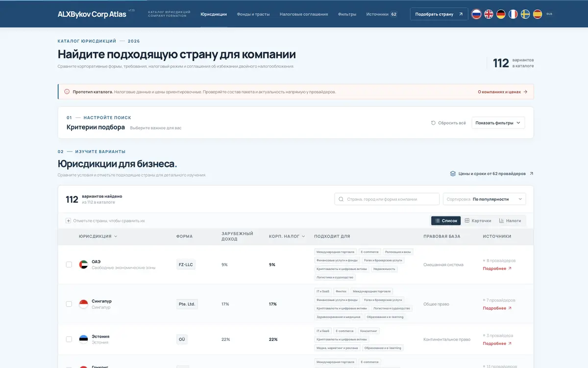Click Логистика и судоходство tag in ОАЭ row
The width and height of the screenshot is (588, 368).
pos(335,277)
